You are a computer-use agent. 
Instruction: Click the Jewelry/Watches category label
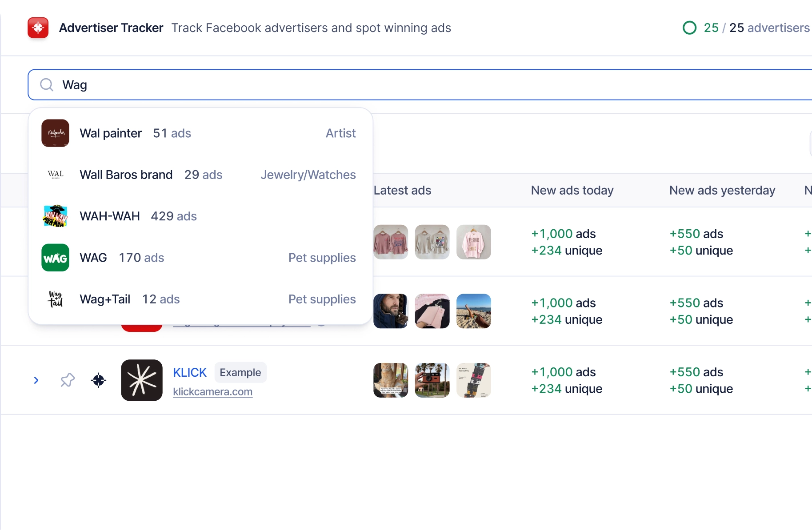pos(308,175)
